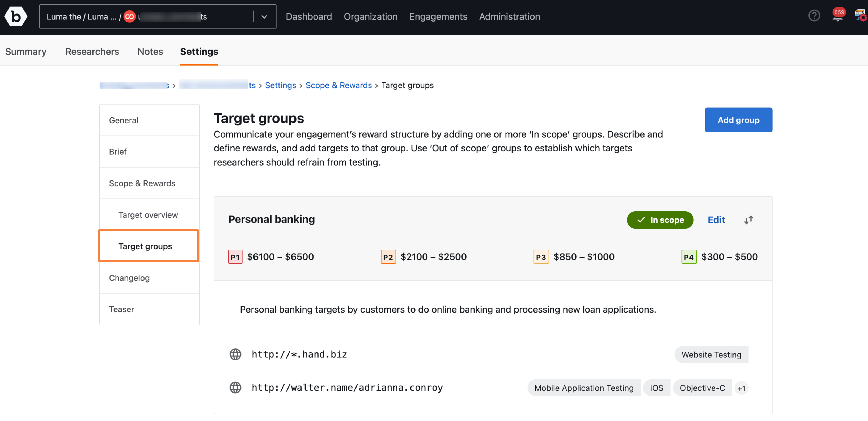This screenshot has width=868, height=421.
Task: Click the Target groups page heading
Action: pyautogui.click(x=259, y=118)
